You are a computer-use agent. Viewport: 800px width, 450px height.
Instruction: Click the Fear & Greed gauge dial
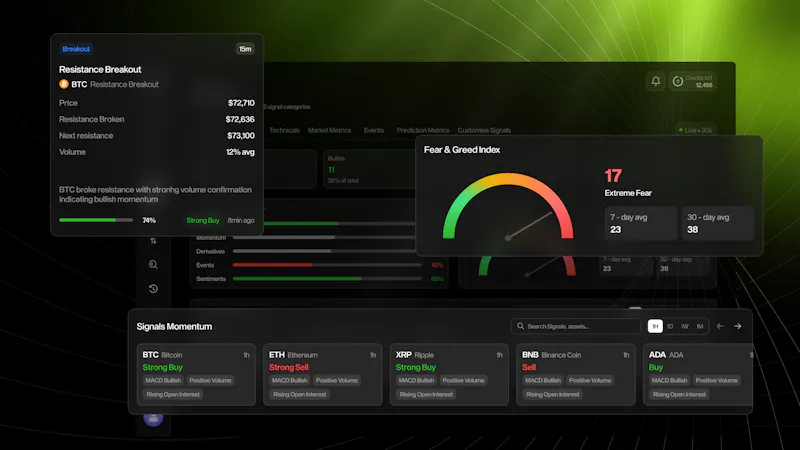tap(508, 206)
